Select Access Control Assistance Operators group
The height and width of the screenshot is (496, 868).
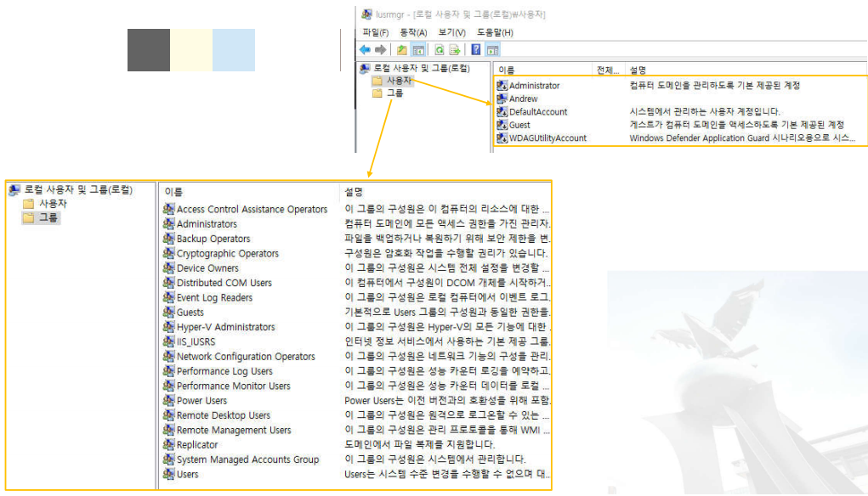pos(245,210)
